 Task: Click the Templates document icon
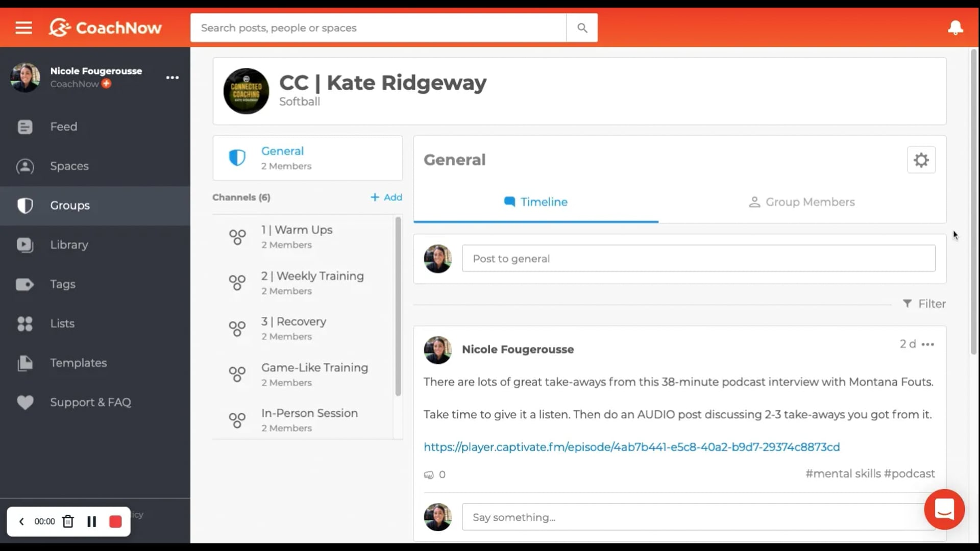[x=25, y=363]
